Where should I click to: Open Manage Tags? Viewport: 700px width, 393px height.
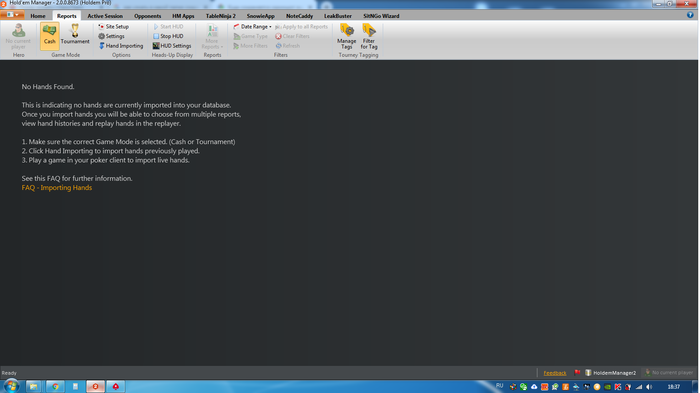point(346,37)
